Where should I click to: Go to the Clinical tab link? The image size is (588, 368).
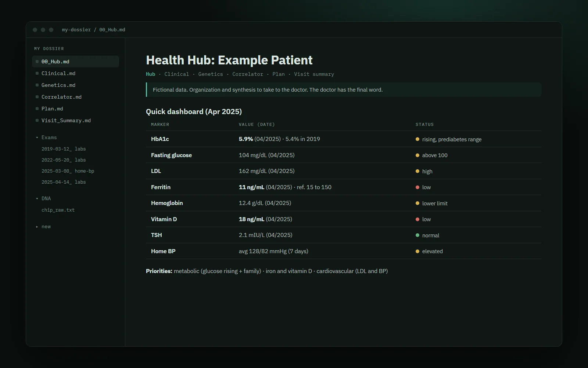coord(177,74)
